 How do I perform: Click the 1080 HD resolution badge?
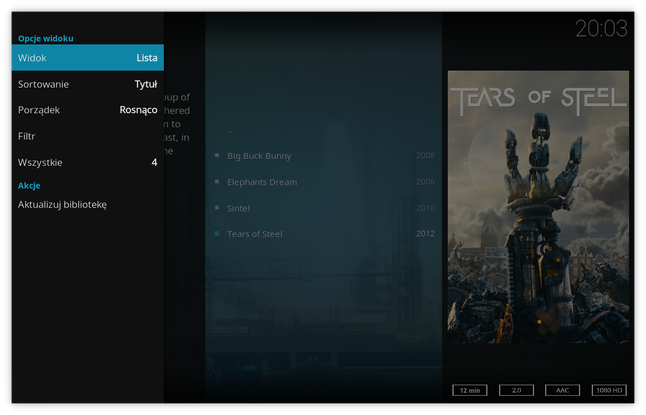click(609, 390)
